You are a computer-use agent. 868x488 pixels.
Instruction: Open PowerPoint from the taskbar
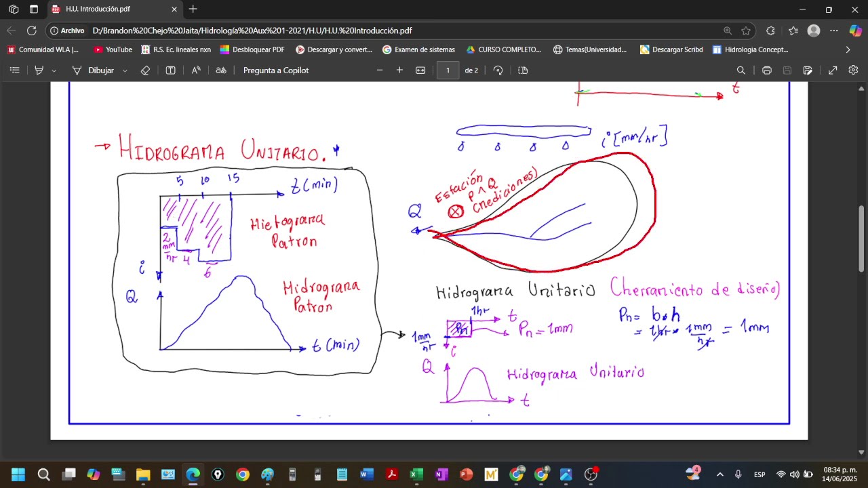[466, 474]
